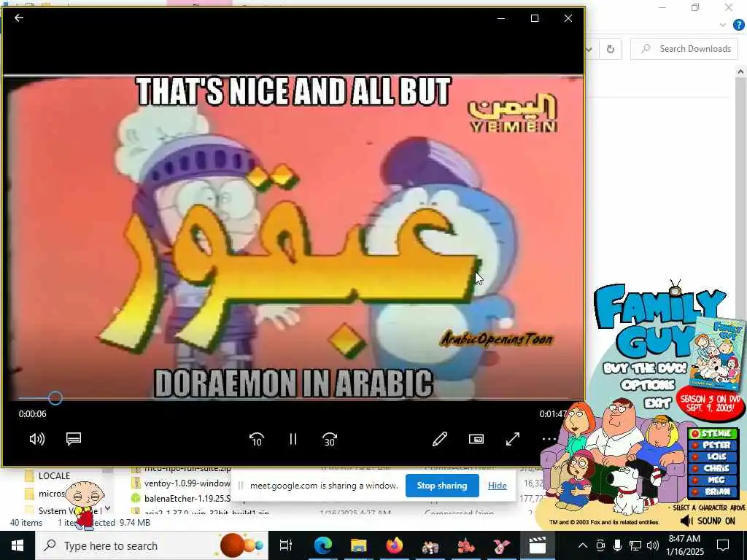Select Chris in Family Guy character list

tap(713, 469)
